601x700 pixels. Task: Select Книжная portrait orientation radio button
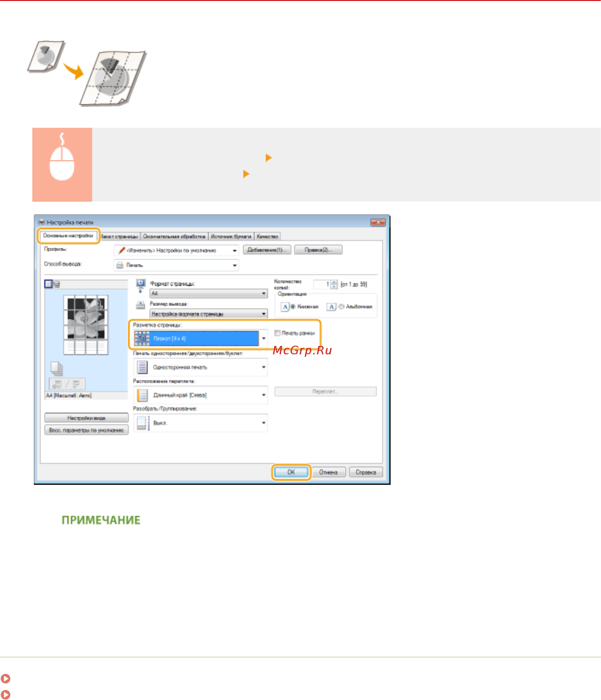coord(293,306)
